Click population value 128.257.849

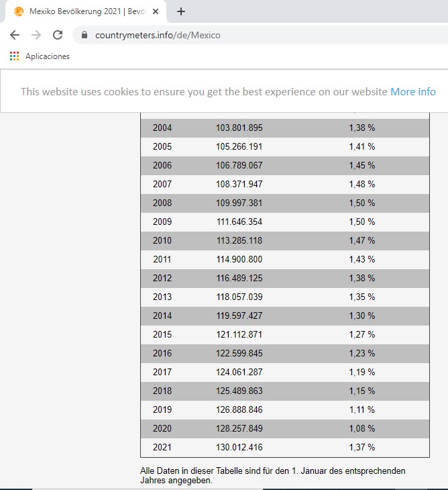(239, 428)
